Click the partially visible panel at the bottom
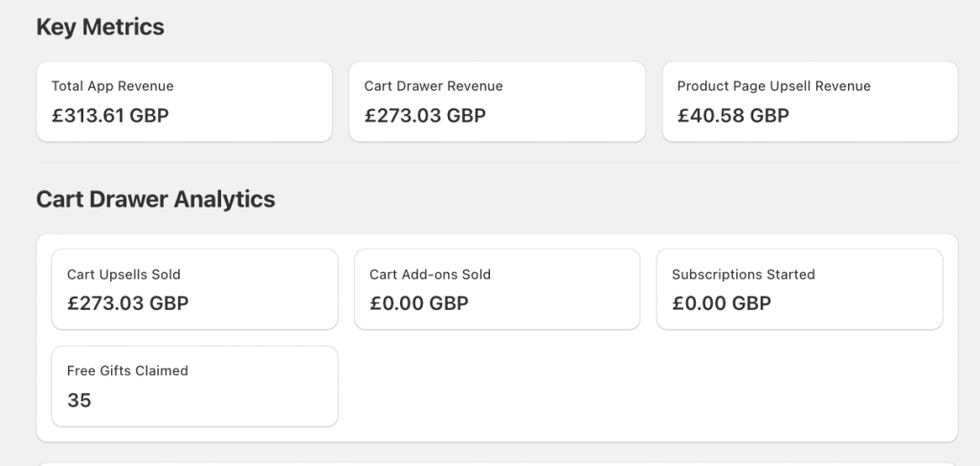 pyautogui.click(x=497, y=462)
